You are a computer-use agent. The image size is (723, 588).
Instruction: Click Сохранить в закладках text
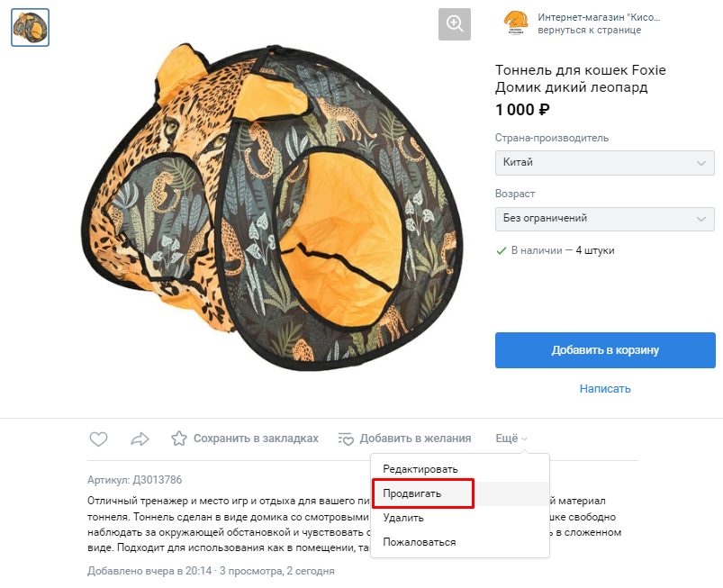coord(257,439)
